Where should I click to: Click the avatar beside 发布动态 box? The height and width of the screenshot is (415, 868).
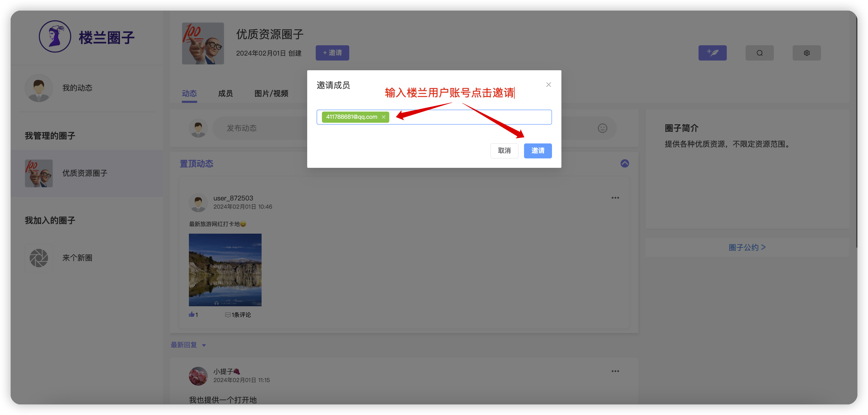pos(198,128)
